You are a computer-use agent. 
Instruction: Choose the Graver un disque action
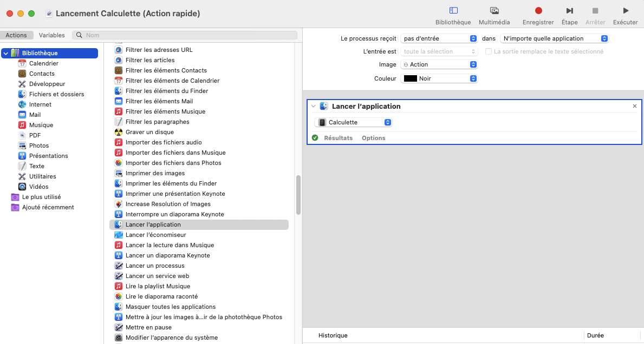[x=149, y=132]
